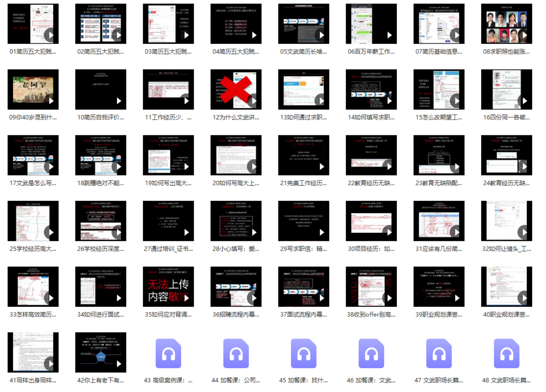Open audio file icon 47 文武职场长篇
Image resolution: width=546 pixels, height=392 pixels.
(439, 354)
